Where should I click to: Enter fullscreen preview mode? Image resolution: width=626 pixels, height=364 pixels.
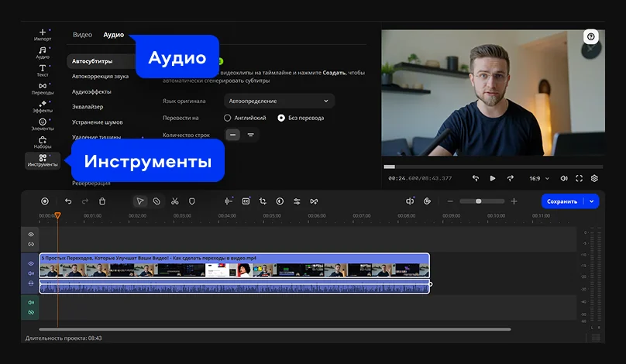click(579, 178)
